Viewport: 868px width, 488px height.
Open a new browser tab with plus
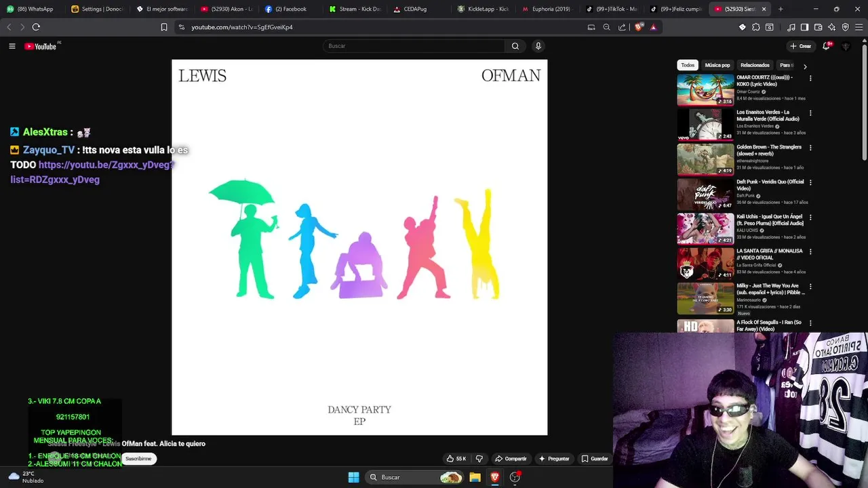[x=781, y=9]
